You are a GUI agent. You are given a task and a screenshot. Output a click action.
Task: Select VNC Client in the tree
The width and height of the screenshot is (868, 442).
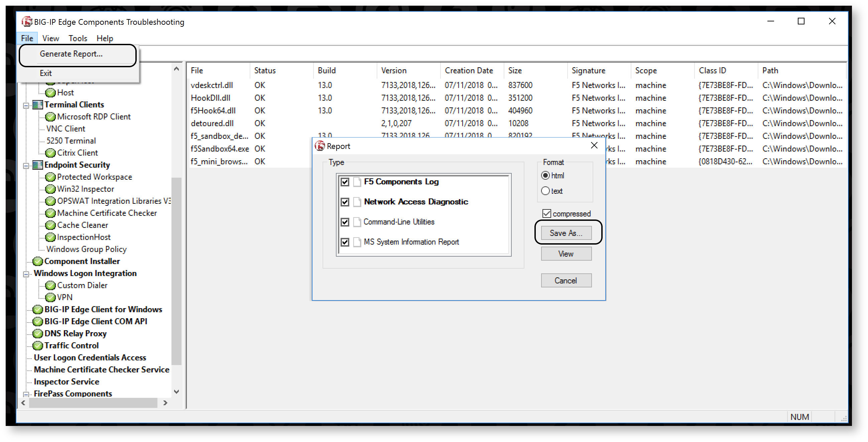point(66,129)
